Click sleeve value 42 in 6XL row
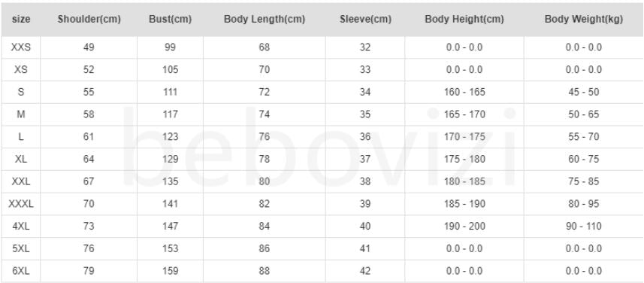 (x=365, y=271)
